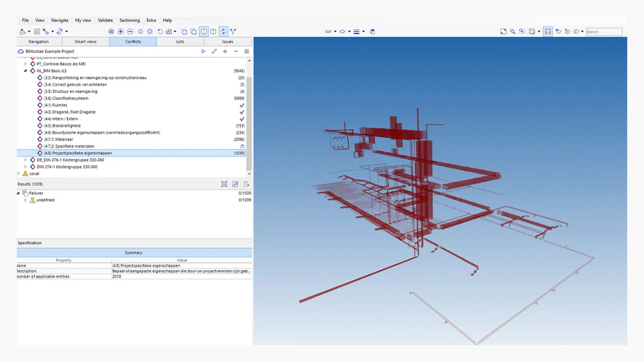Click the Search input field
The image size is (644, 362).
click(x=604, y=32)
